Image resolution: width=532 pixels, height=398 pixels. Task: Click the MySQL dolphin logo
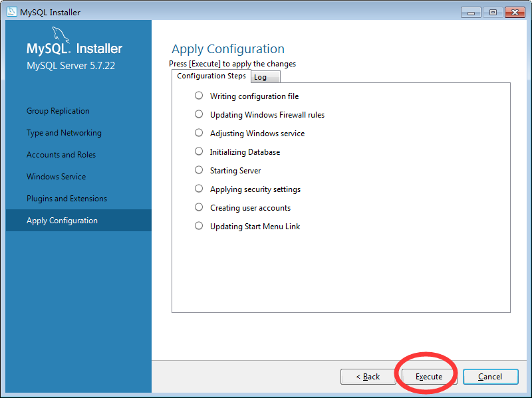[61, 35]
